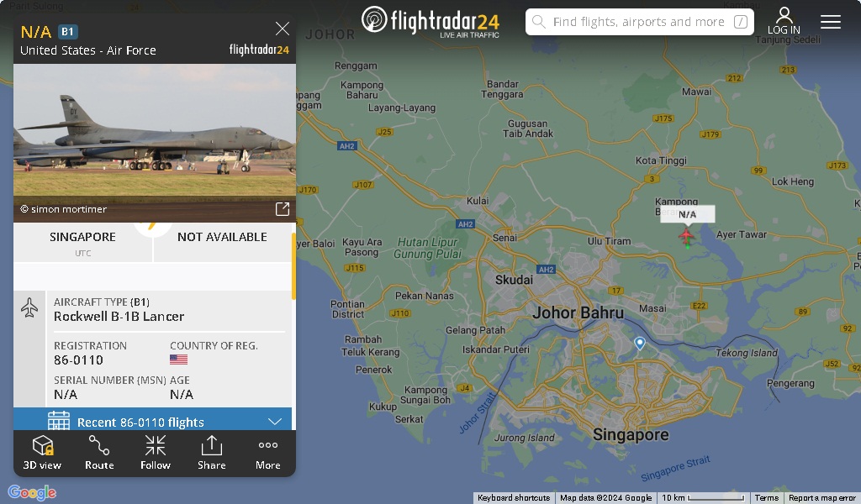
Task: Click the aircraft type plane icon
Action: [29, 307]
